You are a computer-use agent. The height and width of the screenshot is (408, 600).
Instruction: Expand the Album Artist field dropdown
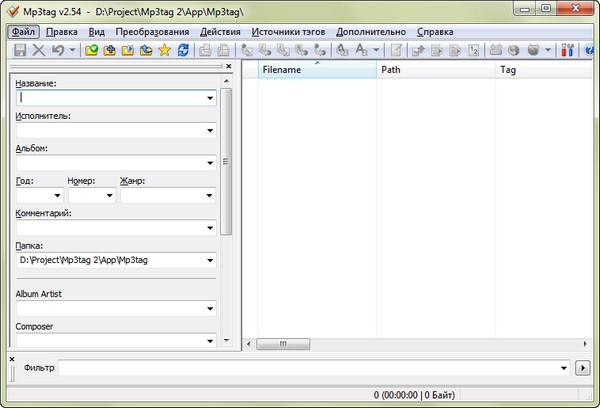pyautogui.click(x=210, y=308)
